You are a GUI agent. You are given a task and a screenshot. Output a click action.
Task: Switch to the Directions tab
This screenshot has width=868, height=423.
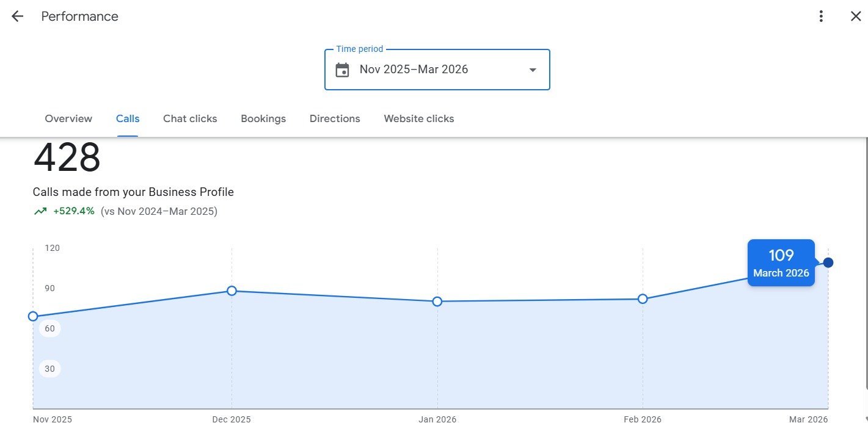pos(335,118)
